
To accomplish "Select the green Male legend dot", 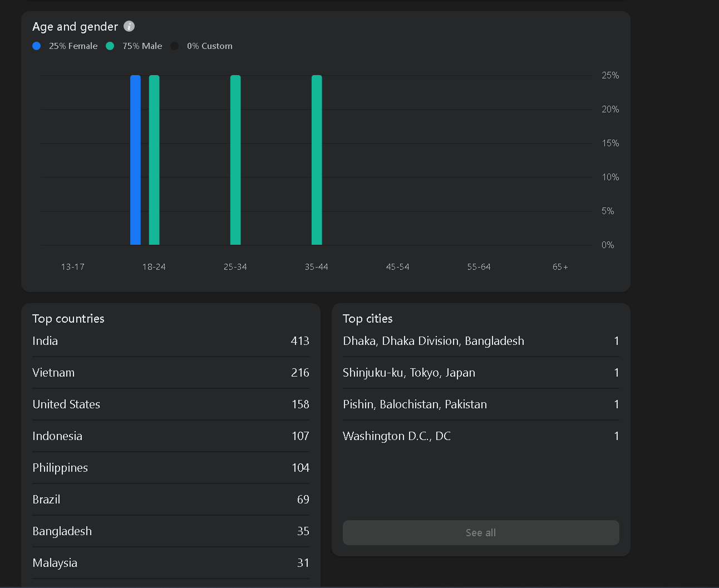I will (x=110, y=46).
